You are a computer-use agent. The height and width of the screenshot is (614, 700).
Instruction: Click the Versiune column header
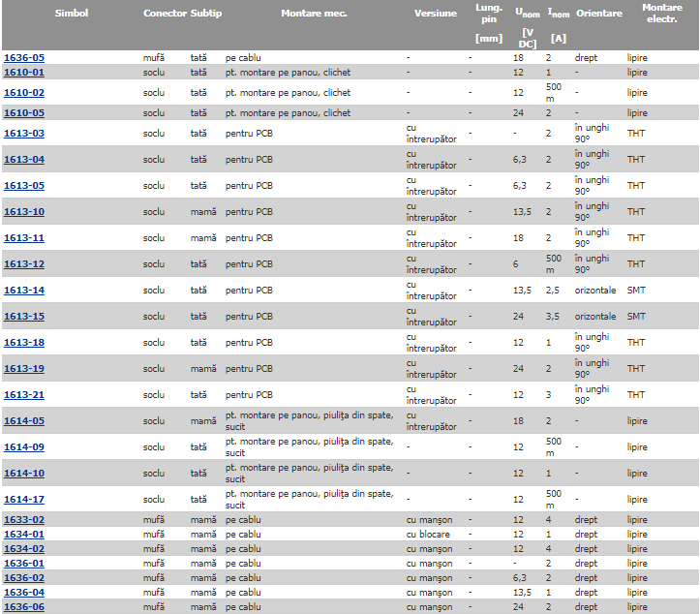(x=436, y=13)
